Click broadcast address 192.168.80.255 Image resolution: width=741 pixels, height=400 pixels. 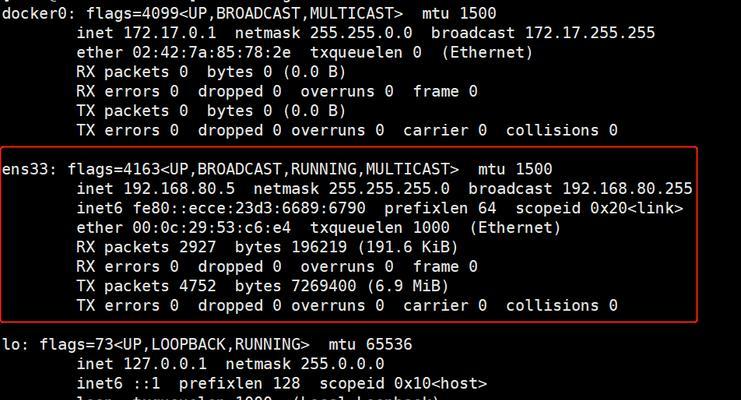627,189
